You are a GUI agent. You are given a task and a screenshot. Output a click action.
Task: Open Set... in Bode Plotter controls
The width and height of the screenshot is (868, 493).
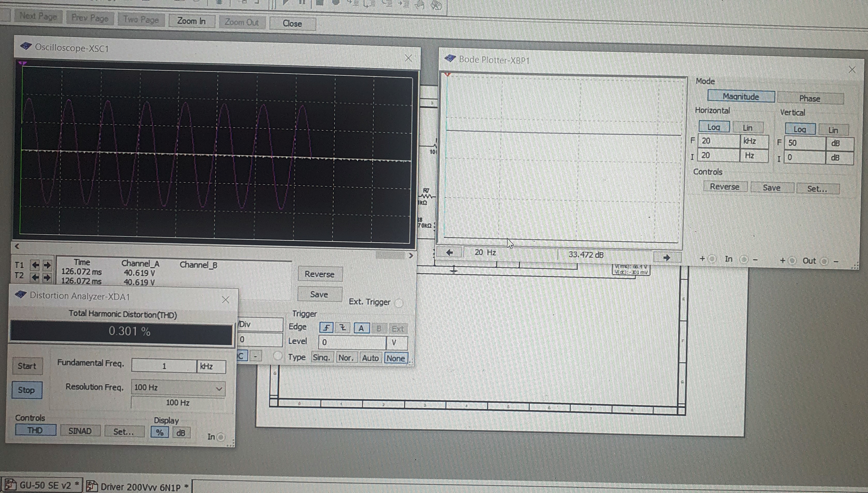[x=818, y=189]
